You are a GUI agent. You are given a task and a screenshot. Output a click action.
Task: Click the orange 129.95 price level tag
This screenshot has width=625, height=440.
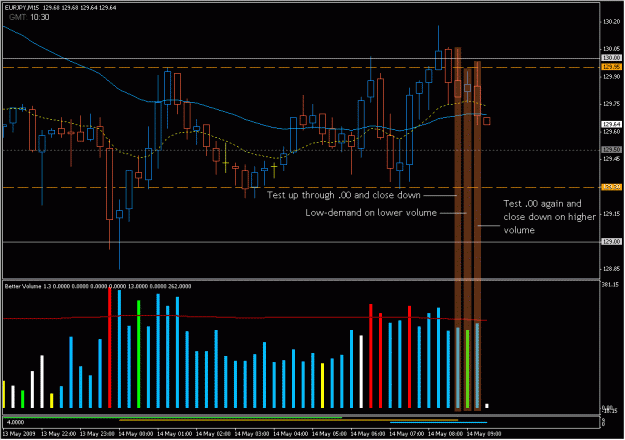[611, 67]
